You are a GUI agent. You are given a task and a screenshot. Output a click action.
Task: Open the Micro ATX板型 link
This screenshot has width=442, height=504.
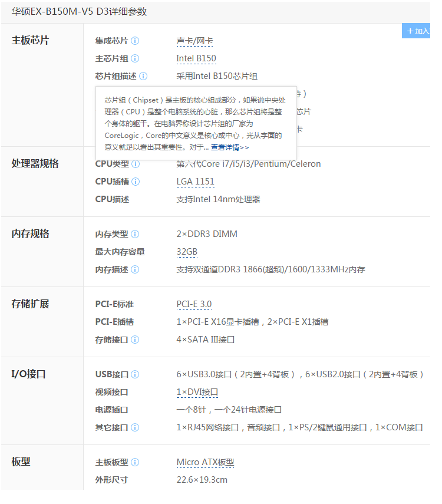pos(205,462)
